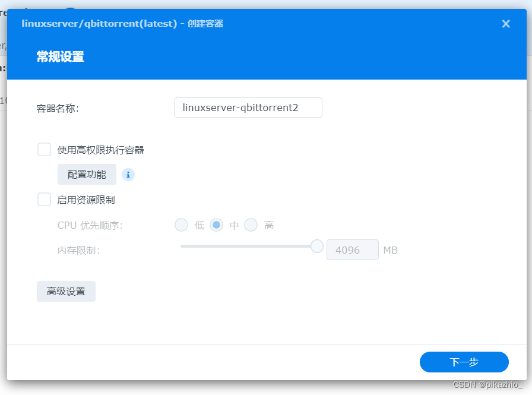Select CPU priority 高 radio button

[x=251, y=225]
